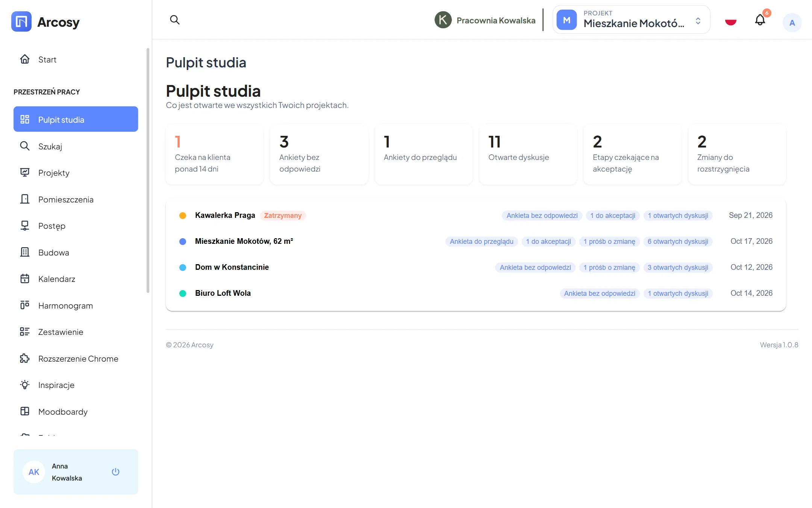Screen dimensions: 812x508
Task: Open Zestawienie menu item
Action: (76, 332)
